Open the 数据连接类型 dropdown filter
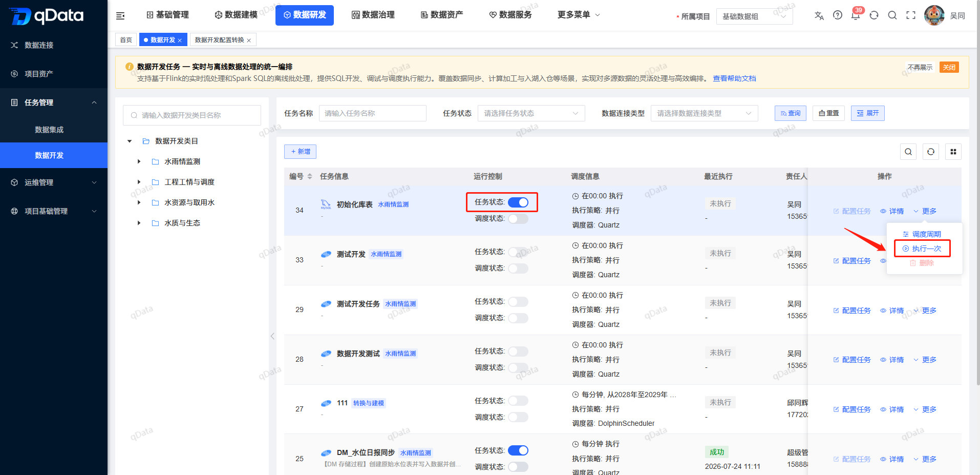 click(705, 113)
